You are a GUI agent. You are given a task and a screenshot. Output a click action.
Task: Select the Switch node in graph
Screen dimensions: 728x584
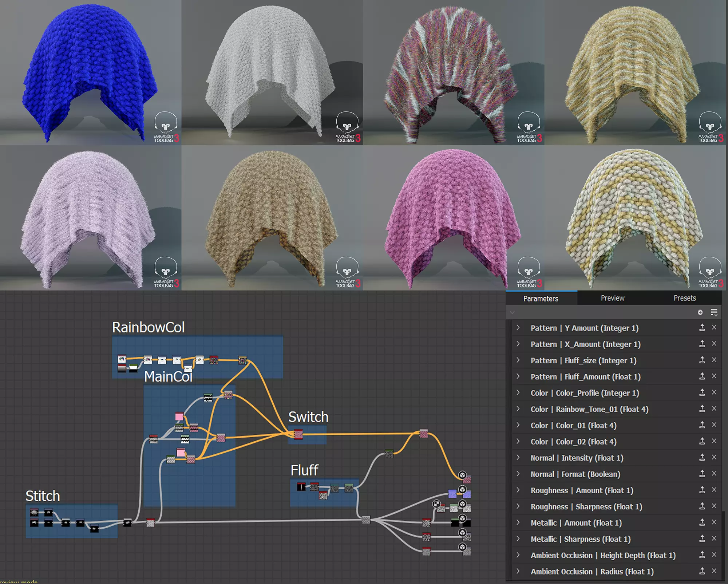point(298,434)
